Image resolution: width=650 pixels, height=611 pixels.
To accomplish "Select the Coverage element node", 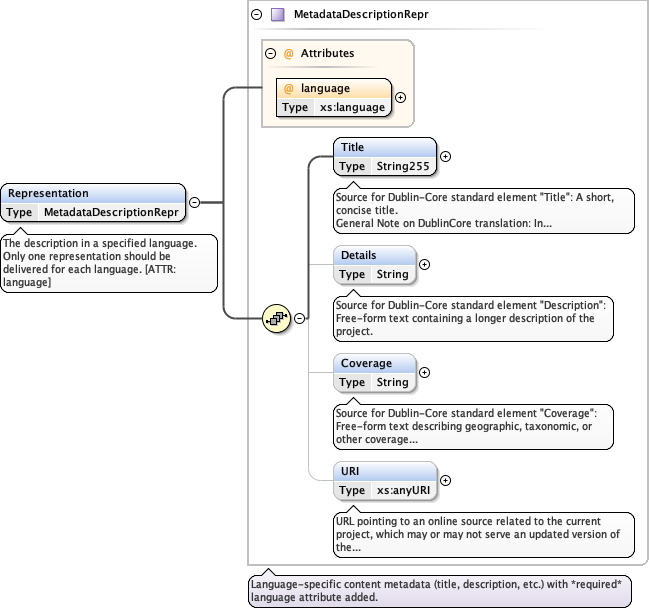I will click(374, 363).
